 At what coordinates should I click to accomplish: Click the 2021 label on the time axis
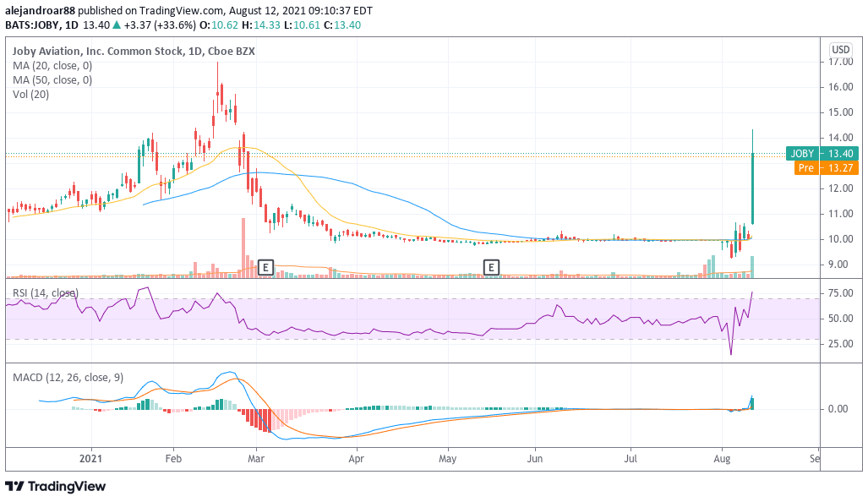[x=90, y=459]
